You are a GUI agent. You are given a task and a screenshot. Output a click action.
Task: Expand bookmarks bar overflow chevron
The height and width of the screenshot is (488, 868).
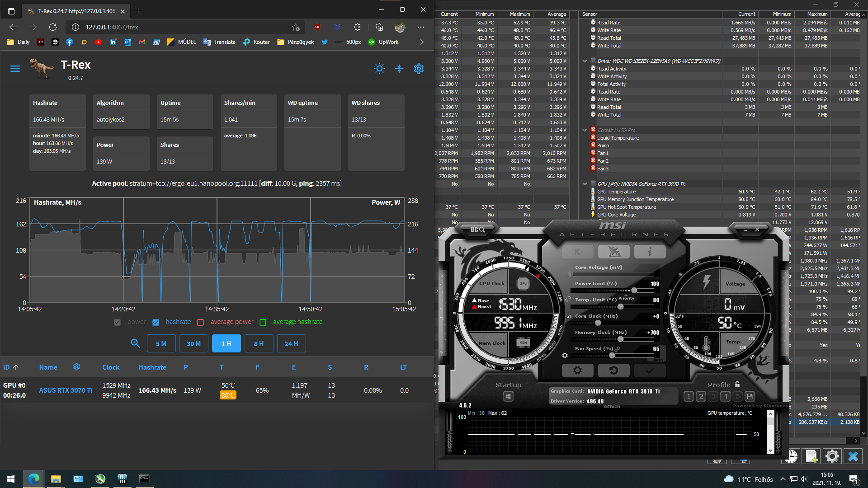pos(422,42)
